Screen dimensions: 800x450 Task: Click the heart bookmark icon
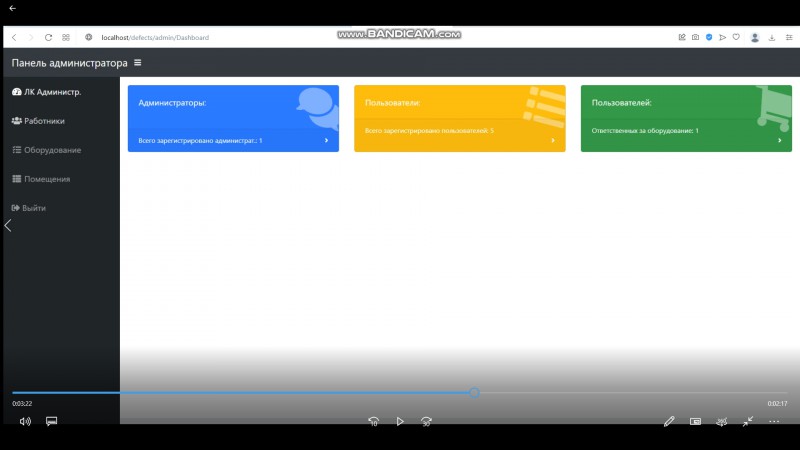pos(736,37)
